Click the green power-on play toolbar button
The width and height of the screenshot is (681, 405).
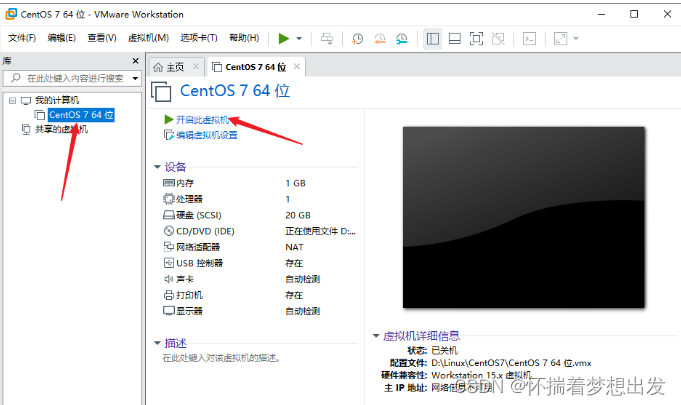coord(284,39)
